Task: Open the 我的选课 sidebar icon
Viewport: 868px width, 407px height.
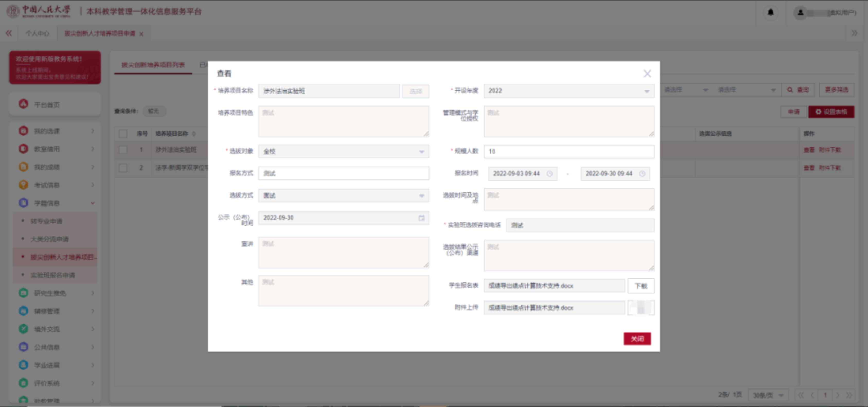Action: (23, 130)
